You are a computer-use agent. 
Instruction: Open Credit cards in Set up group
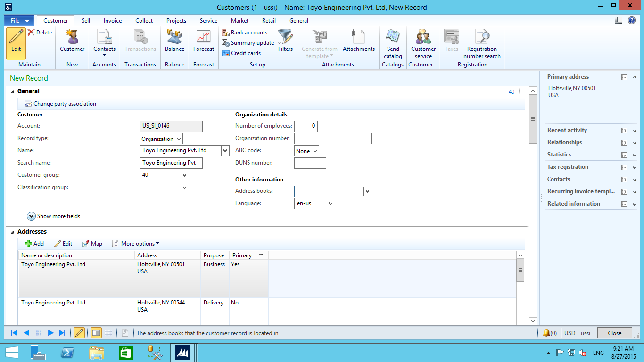pos(241,53)
